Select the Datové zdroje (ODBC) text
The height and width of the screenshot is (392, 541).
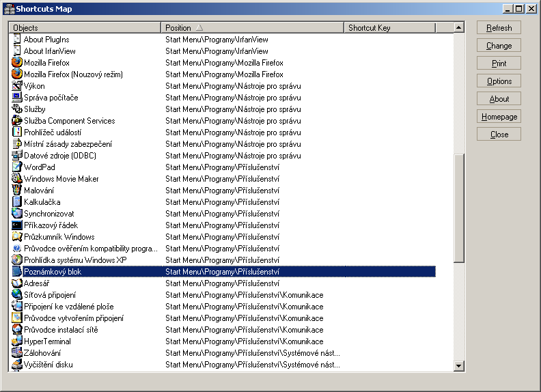click(x=60, y=156)
